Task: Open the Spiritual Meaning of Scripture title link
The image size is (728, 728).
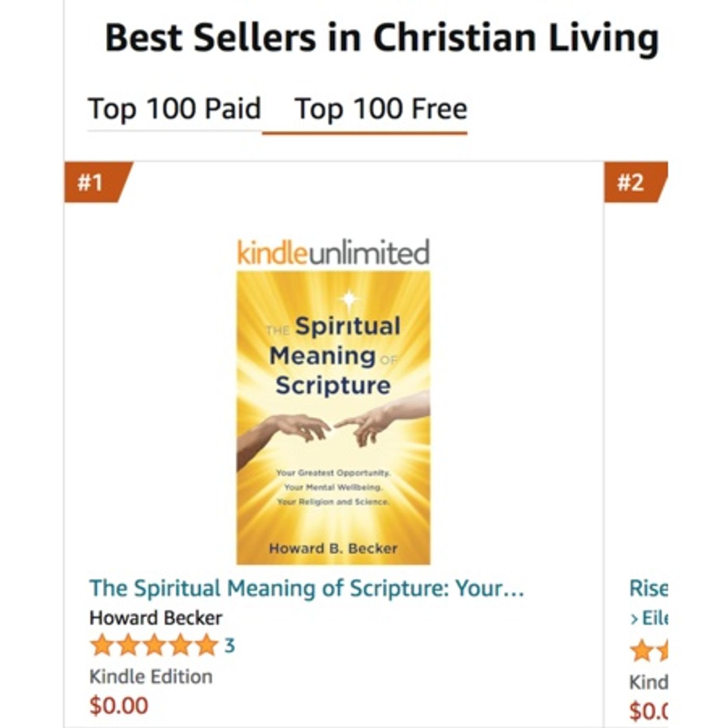Action: [x=307, y=589]
